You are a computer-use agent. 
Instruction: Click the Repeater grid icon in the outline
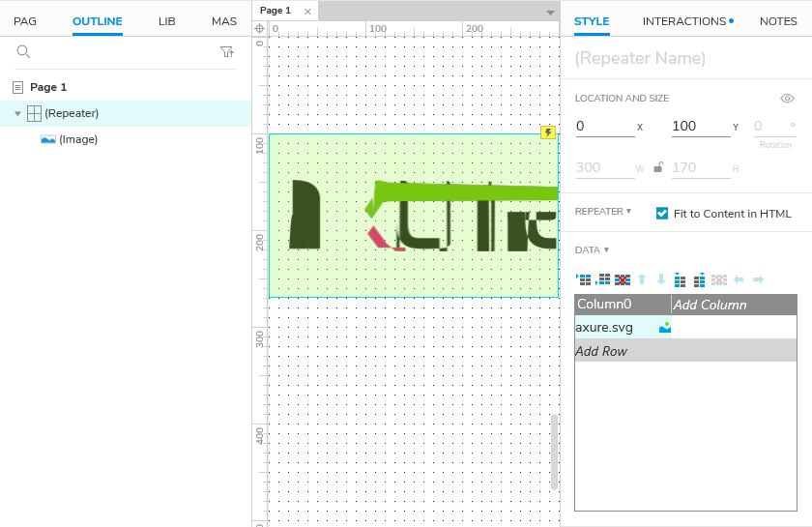[x=34, y=113]
